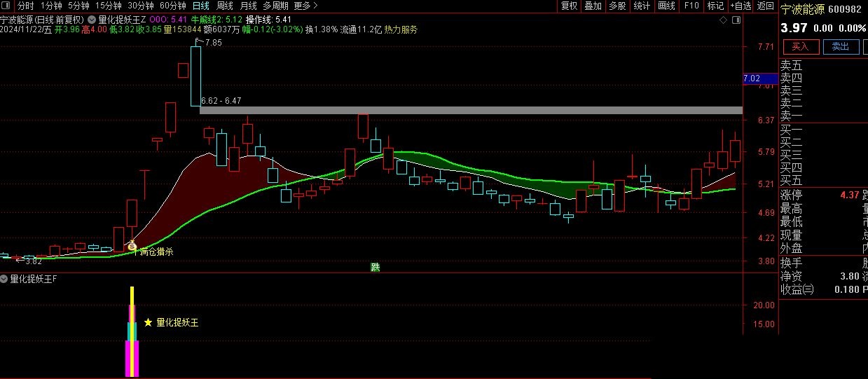The height and width of the screenshot is (379, 868).
Task: Select the 周线 weekly period tab
Action: click(225, 6)
